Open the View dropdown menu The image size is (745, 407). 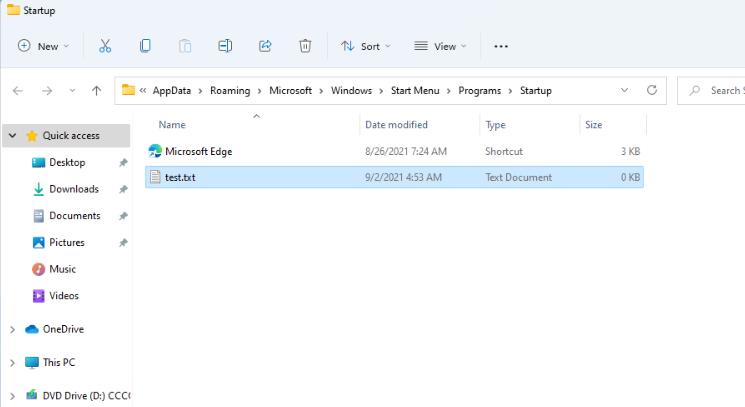tap(440, 46)
